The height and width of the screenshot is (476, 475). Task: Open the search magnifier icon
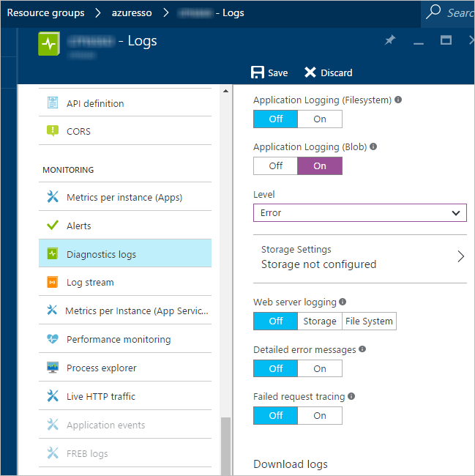(434, 12)
